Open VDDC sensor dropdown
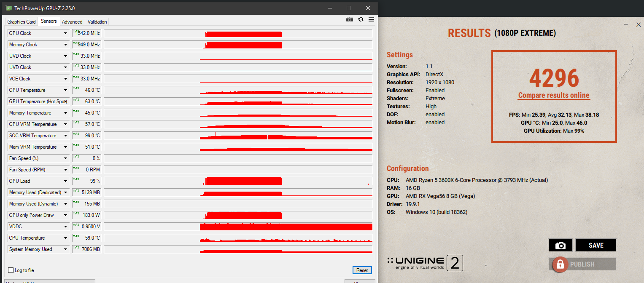 66,227
